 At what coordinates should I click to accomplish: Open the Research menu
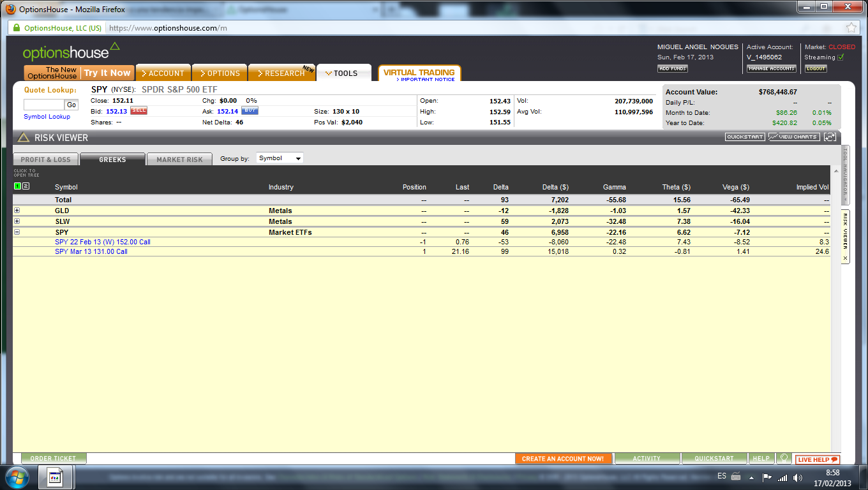click(281, 73)
